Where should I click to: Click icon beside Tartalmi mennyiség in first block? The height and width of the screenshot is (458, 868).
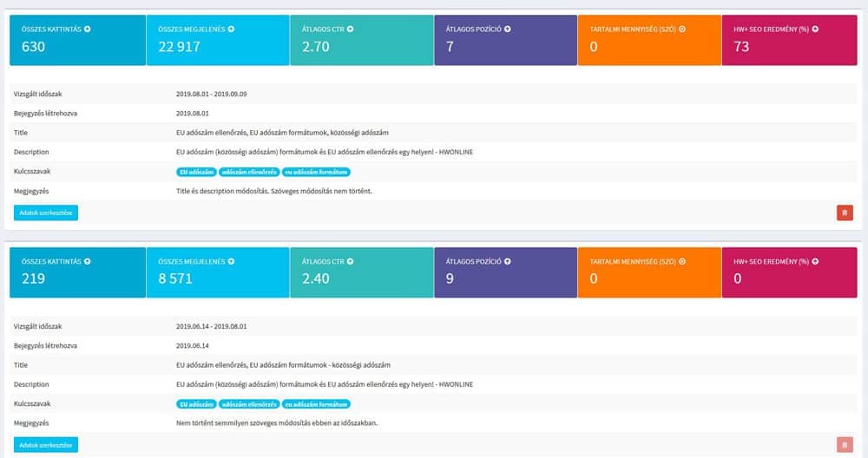coord(682,29)
